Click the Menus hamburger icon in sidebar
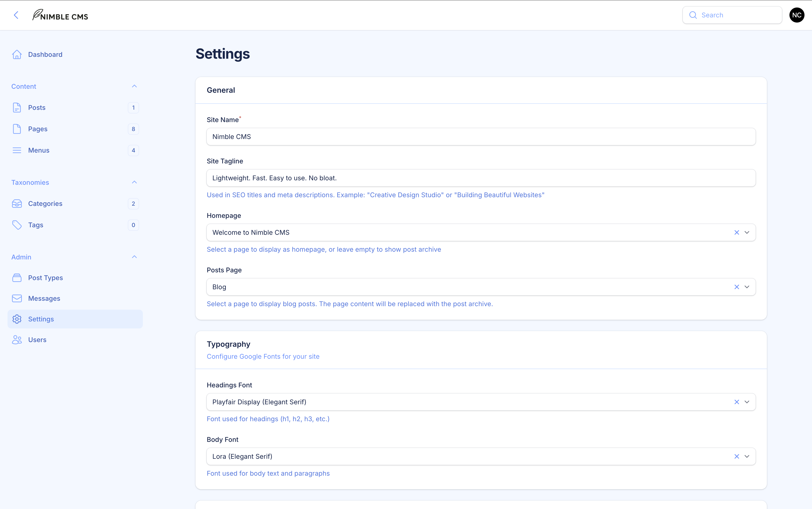 17,150
